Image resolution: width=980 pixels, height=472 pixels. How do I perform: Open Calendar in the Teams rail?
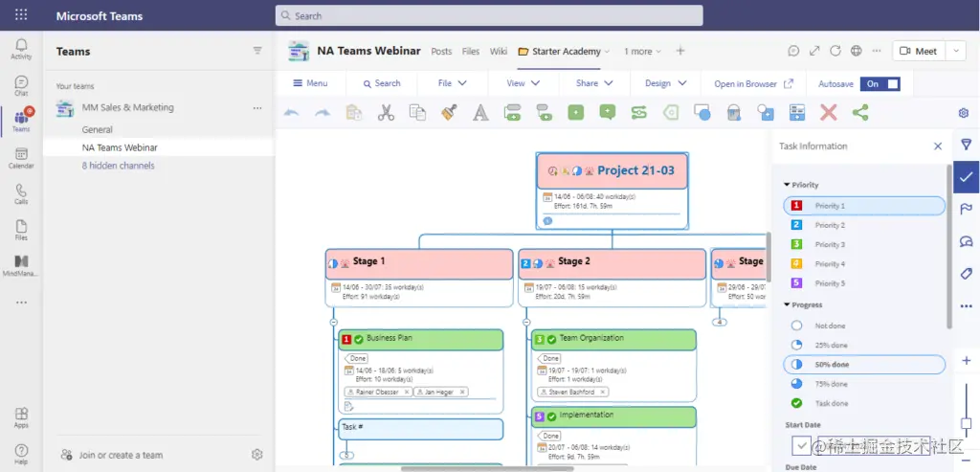21,158
